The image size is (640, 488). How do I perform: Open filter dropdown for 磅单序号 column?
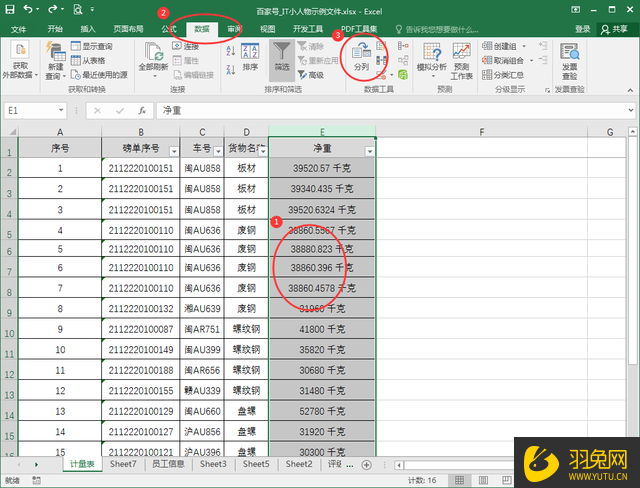tap(174, 152)
